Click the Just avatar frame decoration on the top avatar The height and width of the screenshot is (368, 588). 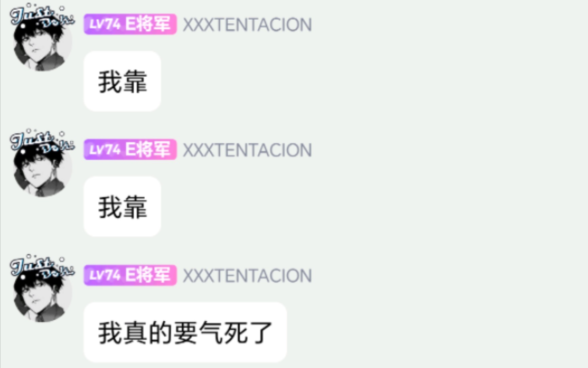click(x=42, y=16)
